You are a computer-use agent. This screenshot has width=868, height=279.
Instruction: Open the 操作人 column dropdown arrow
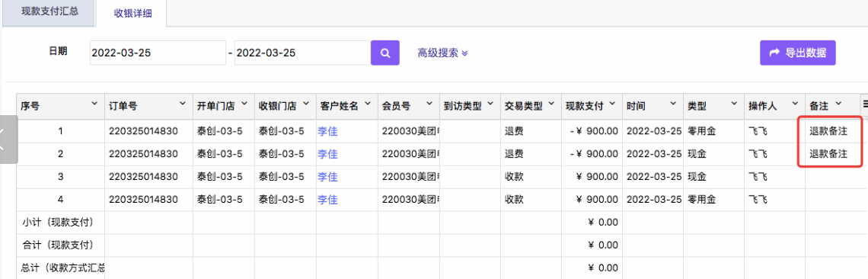(x=794, y=104)
